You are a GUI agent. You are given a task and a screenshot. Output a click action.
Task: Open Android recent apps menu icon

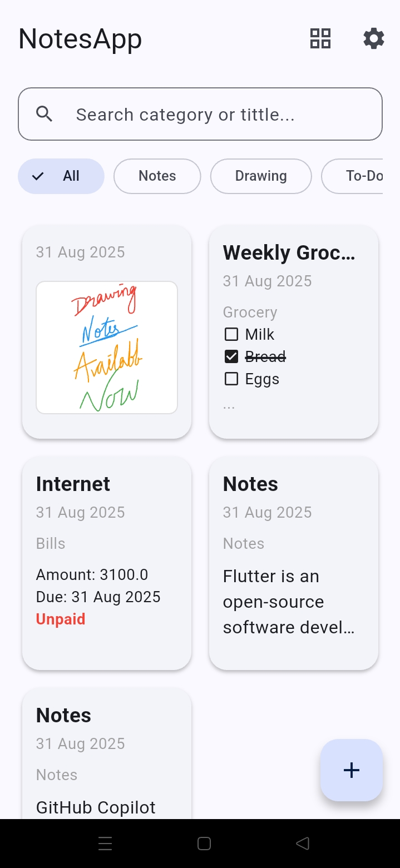click(x=105, y=844)
